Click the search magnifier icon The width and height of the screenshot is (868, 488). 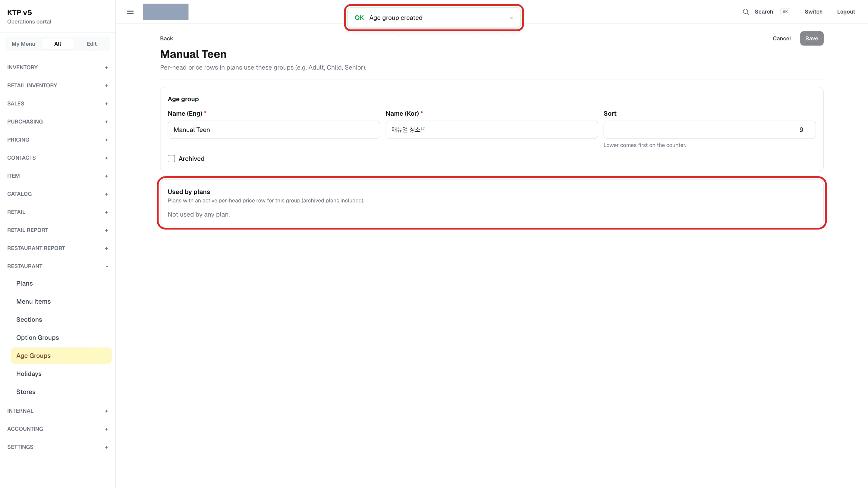coord(746,12)
